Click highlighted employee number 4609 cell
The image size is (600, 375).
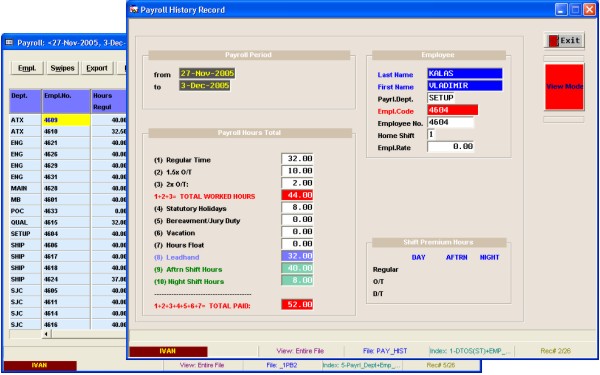click(x=66, y=120)
